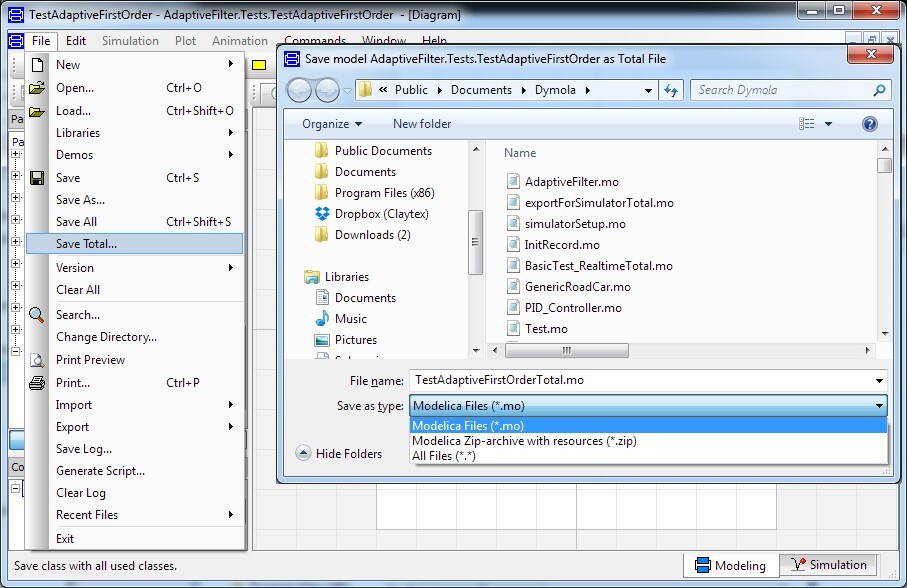Select file BasicTest_RealtimeTotal.mo

tap(589, 266)
